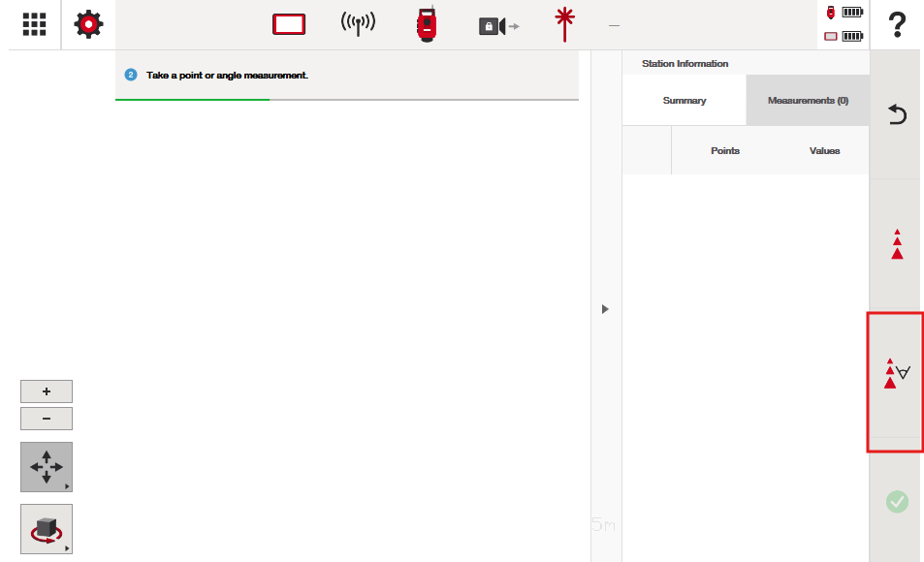Switch to the Measurements (0) tab
This screenshot has width=924, height=562.
[808, 101]
